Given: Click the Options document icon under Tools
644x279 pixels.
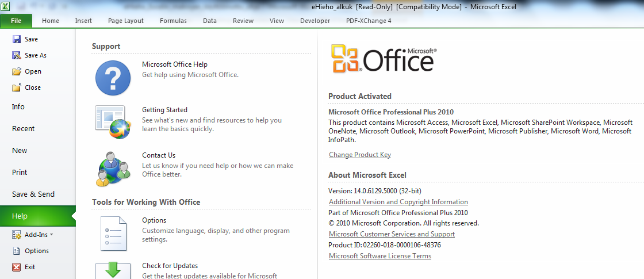Looking at the screenshot, I should (113, 234).
